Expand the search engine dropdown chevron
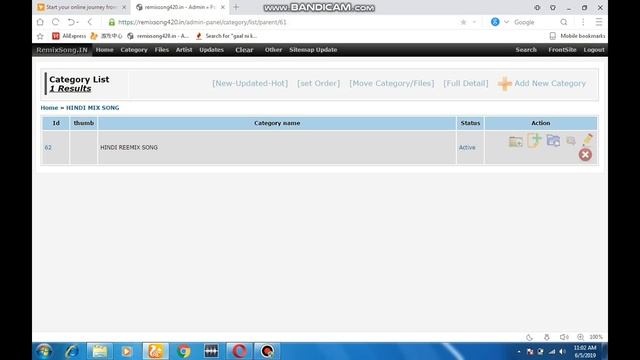Screen dimensions: 640x360 click(506, 22)
